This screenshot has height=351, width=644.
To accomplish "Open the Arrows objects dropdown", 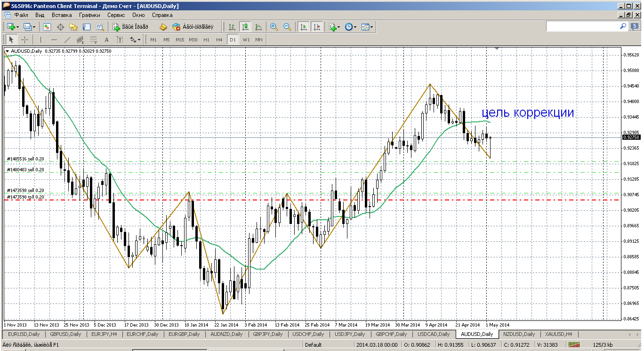I will point(135,40).
